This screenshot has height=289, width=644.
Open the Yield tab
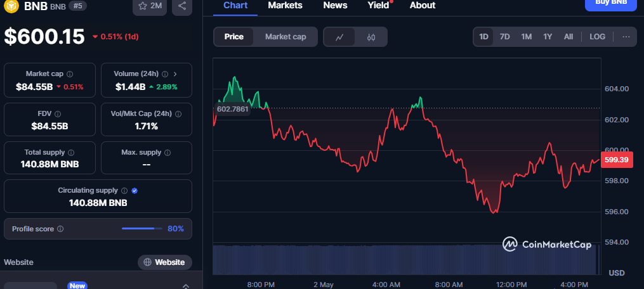(x=378, y=5)
